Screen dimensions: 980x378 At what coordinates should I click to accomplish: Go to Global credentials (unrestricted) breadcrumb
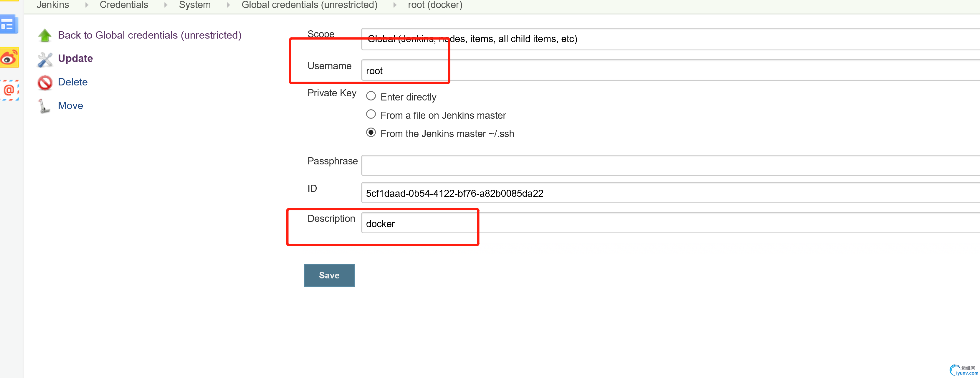[309, 5]
